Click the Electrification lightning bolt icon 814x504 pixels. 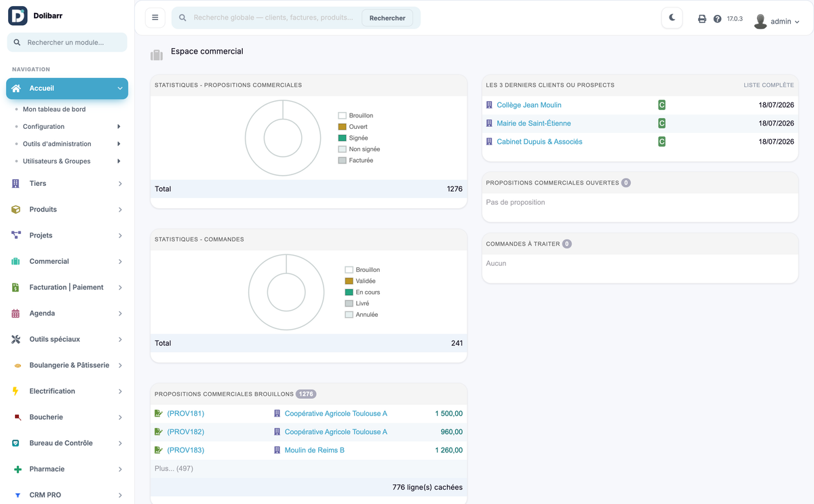point(16,391)
